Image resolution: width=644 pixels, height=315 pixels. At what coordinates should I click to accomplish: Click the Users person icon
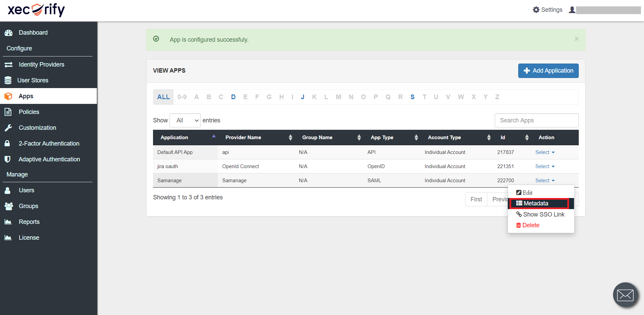(x=7, y=190)
